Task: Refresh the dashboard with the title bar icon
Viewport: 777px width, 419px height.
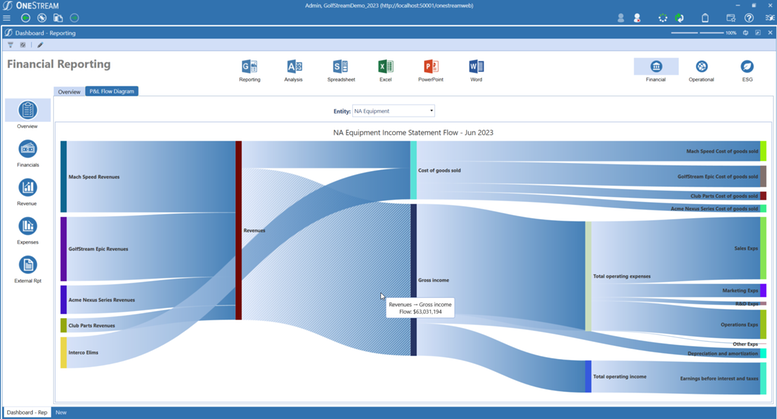Action: (x=745, y=33)
